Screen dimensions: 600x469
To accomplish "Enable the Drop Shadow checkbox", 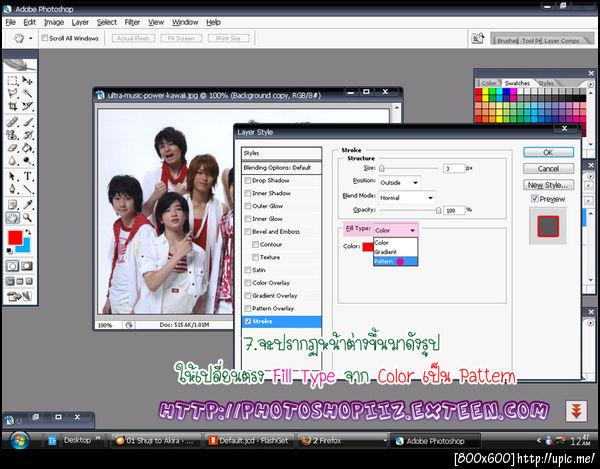I will 248,180.
